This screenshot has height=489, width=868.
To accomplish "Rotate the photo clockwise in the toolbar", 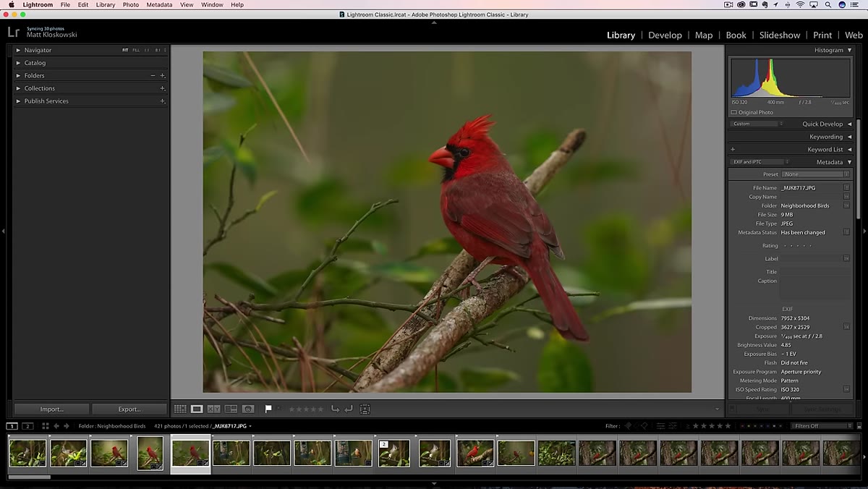I will coord(349,409).
